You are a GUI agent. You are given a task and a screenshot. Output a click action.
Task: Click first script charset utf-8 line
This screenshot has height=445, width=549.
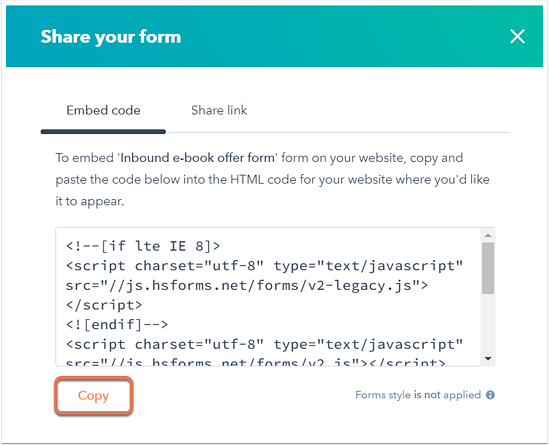tap(264, 266)
